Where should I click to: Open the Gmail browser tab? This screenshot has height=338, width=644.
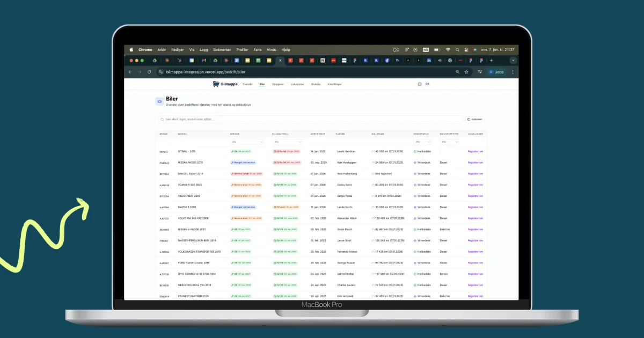pyautogui.click(x=204, y=61)
